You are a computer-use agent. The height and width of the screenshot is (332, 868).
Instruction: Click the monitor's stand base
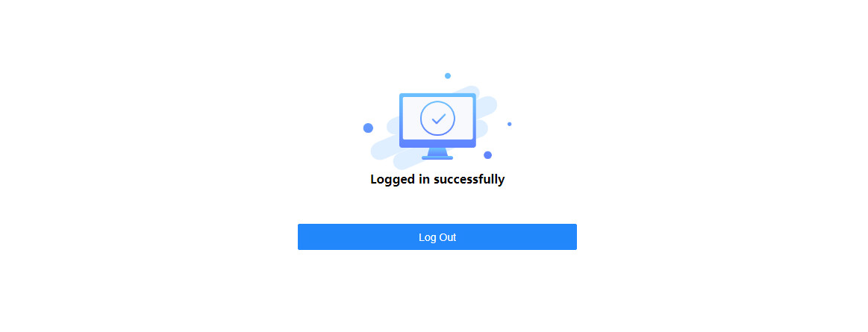(x=437, y=157)
